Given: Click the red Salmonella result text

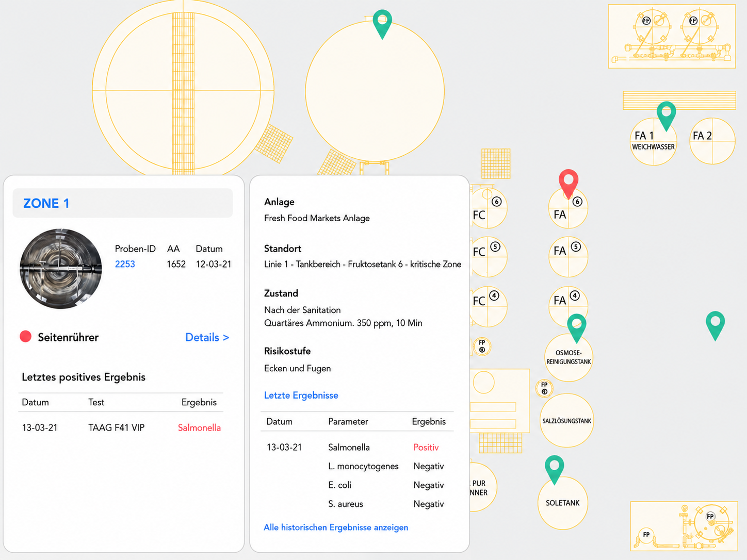Looking at the screenshot, I should 199,427.
